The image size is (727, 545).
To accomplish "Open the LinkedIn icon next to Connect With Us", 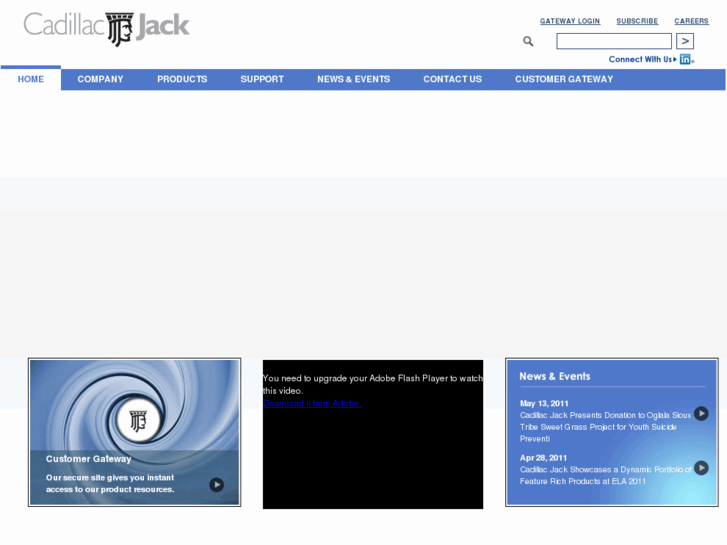I will pos(686,59).
